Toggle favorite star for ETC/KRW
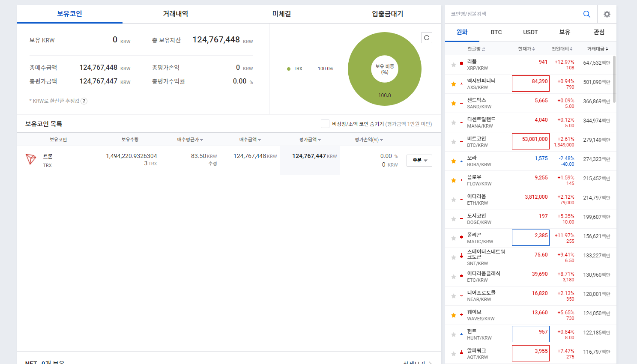The image size is (637, 364). click(454, 277)
